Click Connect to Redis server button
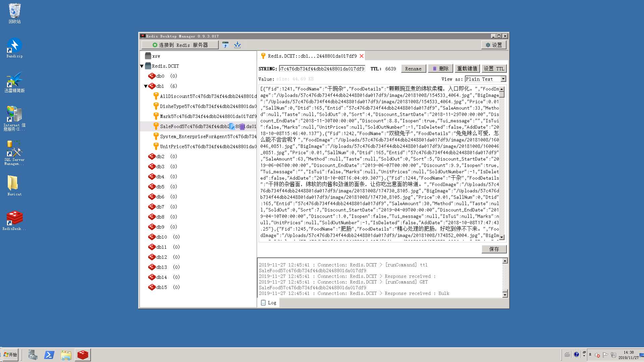This screenshot has width=644, height=362. coord(180,45)
